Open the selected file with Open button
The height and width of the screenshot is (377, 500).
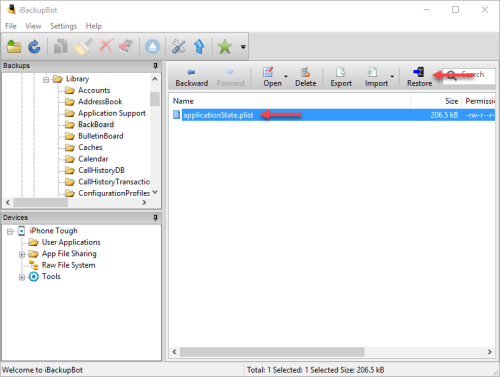point(272,77)
